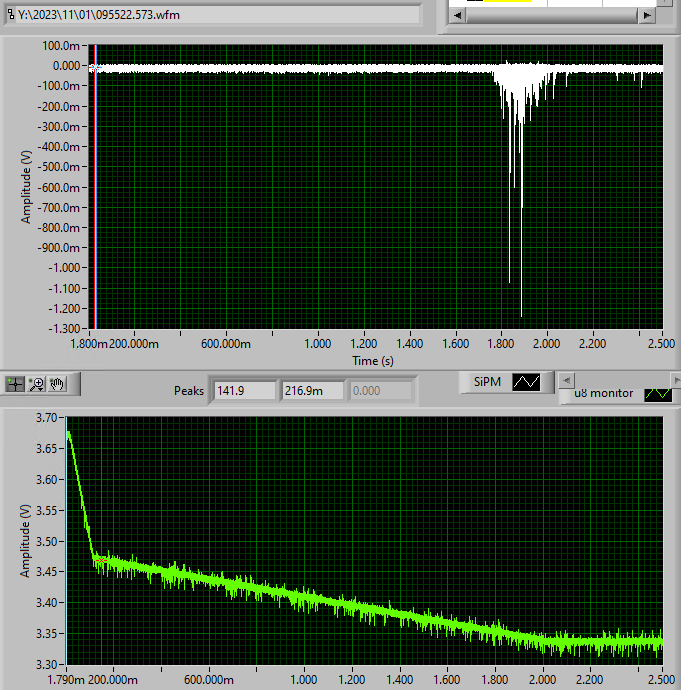Screen dimensions: 681x691
Task: Select the Peaks field showing 216.9m
Action: coord(312,391)
